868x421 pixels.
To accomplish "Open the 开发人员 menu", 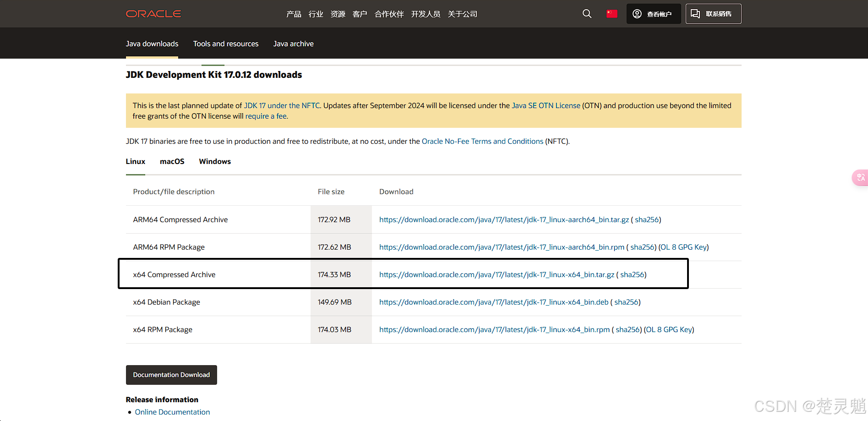I will pyautogui.click(x=426, y=14).
